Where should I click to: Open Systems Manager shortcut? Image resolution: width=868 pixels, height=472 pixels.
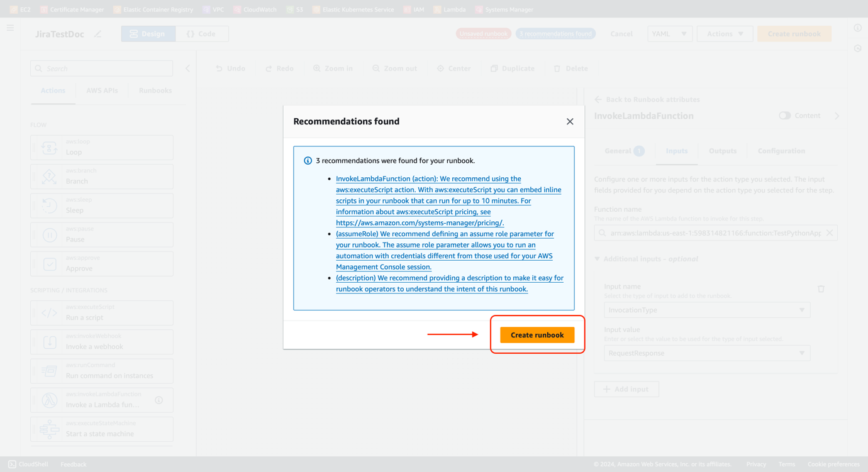pyautogui.click(x=504, y=9)
